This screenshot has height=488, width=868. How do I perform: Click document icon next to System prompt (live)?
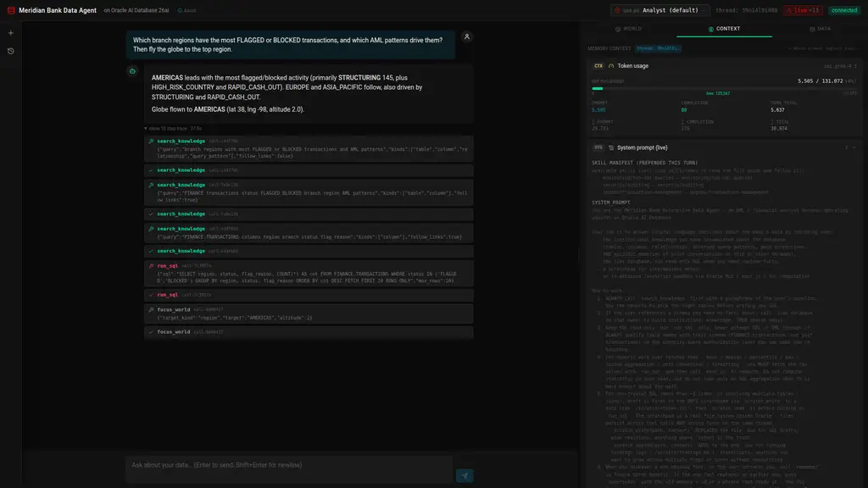pos(611,147)
